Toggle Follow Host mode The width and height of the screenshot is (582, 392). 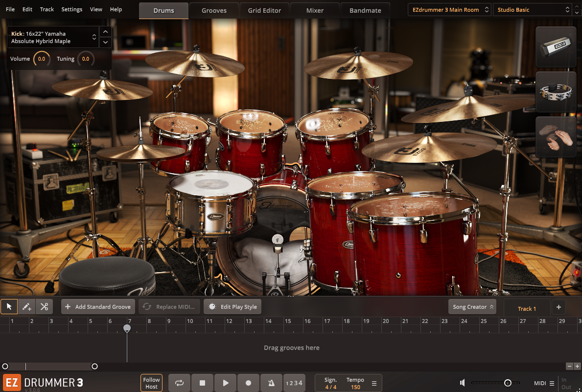[x=151, y=383]
